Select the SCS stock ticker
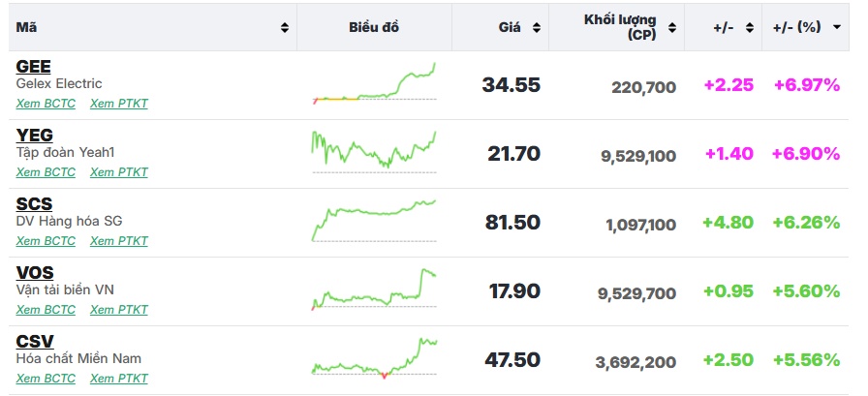868x396 pixels. click(34, 204)
